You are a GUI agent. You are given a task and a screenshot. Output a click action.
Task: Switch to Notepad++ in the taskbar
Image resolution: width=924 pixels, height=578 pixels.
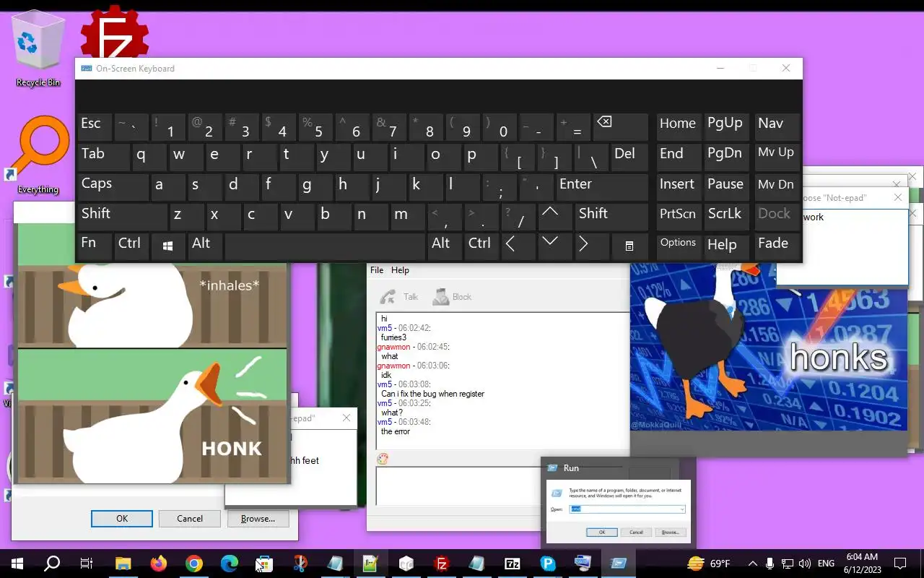click(370, 564)
